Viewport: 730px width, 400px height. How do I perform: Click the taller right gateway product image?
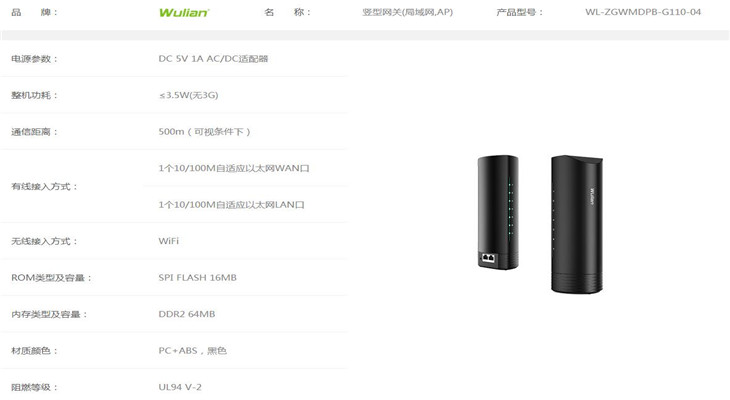click(577, 224)
